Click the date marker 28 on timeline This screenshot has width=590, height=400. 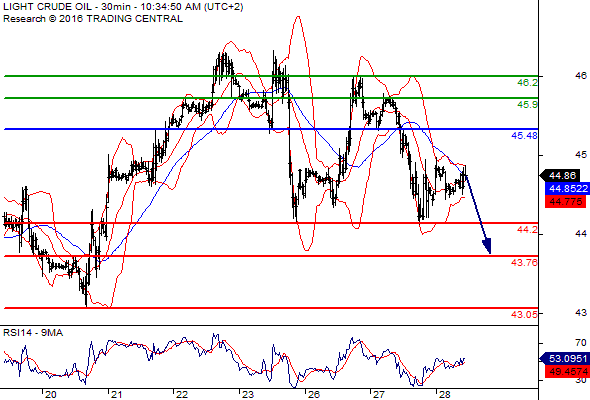point(444,395)
